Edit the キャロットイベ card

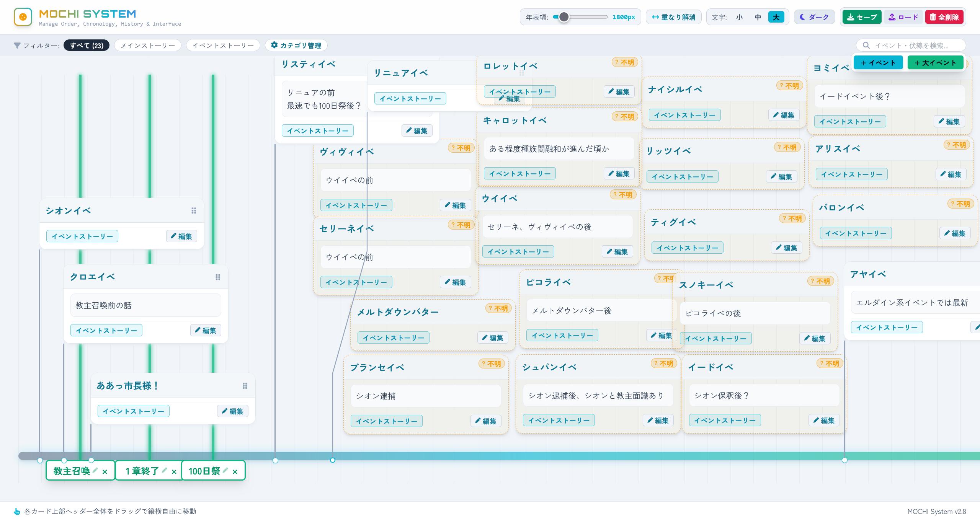[x=619, y=173]
